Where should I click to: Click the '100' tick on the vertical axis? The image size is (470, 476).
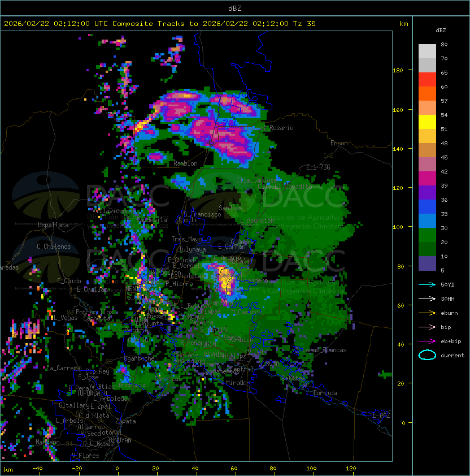[x=398, y=227]
